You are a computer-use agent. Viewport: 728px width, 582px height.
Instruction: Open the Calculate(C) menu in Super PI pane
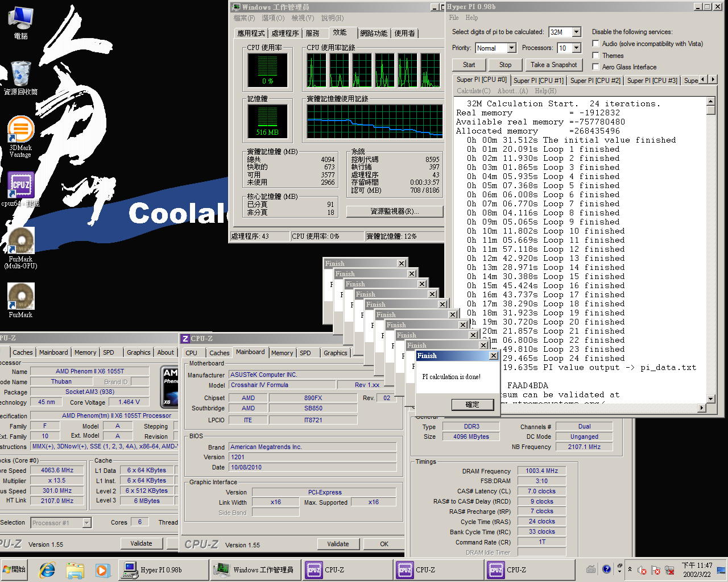pos(473,91)
